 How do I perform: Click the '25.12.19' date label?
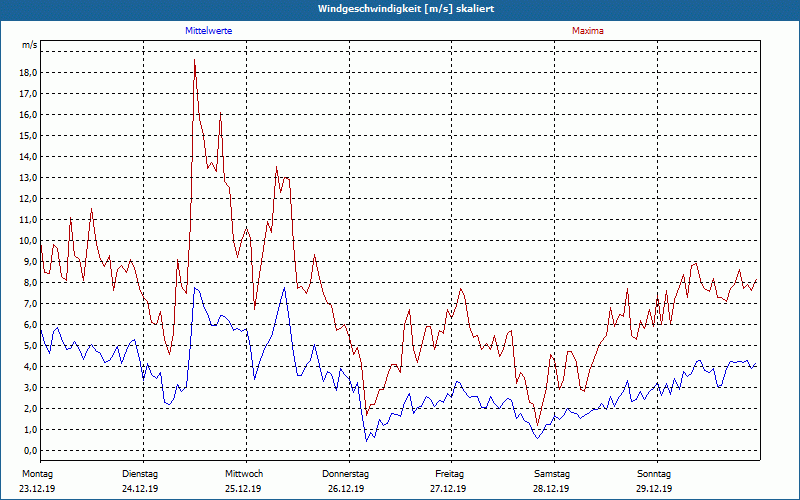(243, 489)
